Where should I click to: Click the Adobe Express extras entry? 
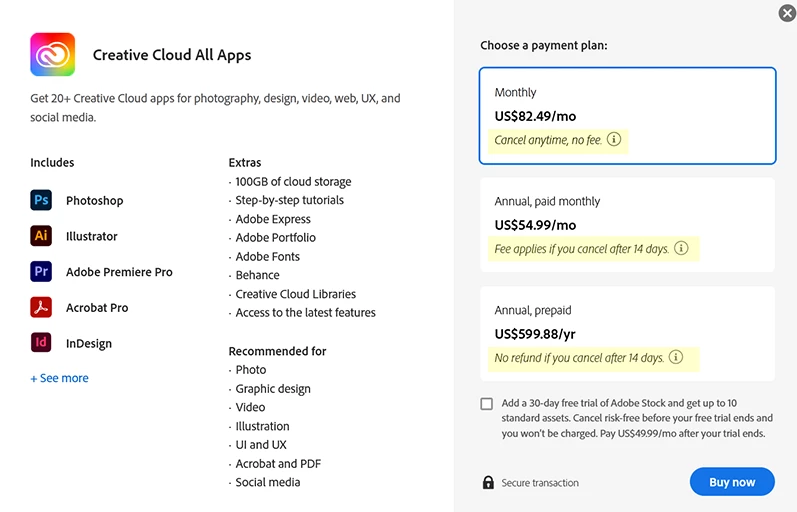[x=273, y=219]
